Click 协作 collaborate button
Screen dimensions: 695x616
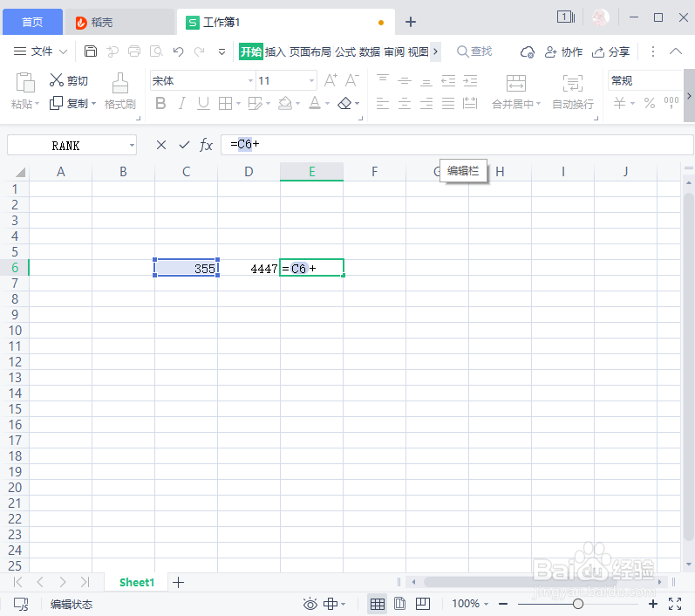[563, 51]
